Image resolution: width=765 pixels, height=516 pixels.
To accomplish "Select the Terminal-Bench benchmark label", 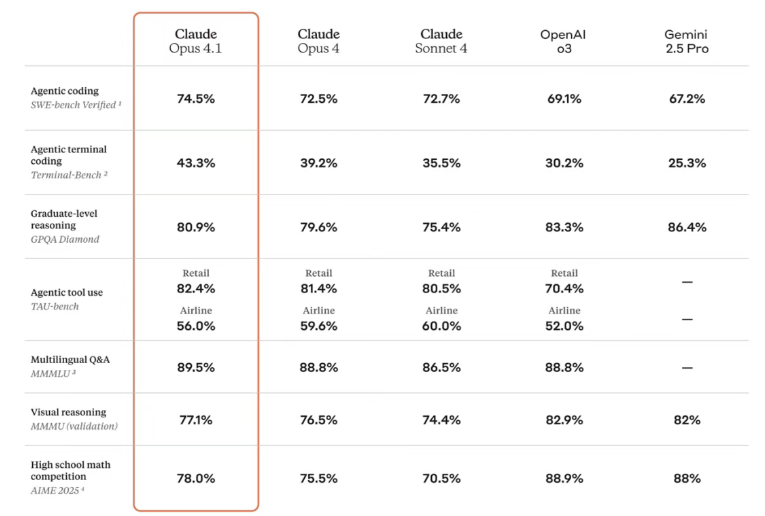I will [x=68, y=175].
